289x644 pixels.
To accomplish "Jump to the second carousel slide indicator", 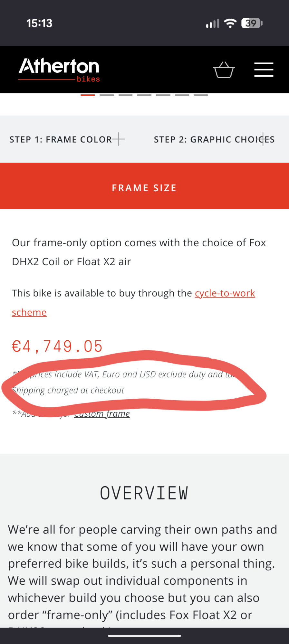I will 107,95.
